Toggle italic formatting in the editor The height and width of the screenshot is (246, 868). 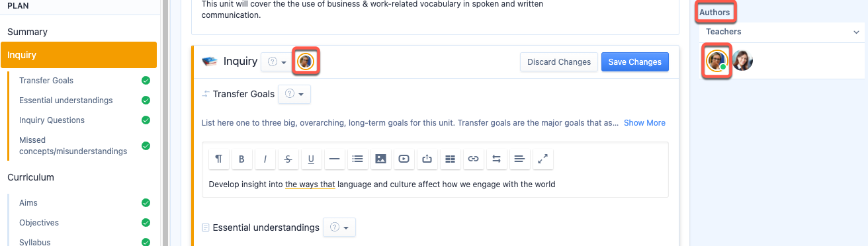click(x=265, y=159)
